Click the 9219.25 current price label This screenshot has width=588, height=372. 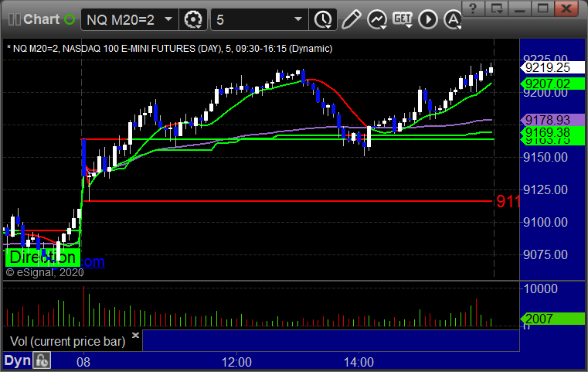coord(552,67)
